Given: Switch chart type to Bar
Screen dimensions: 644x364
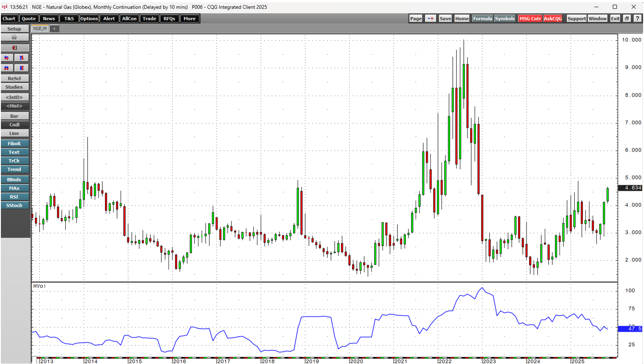Looking at the screenshot, I should pos(14,116).
